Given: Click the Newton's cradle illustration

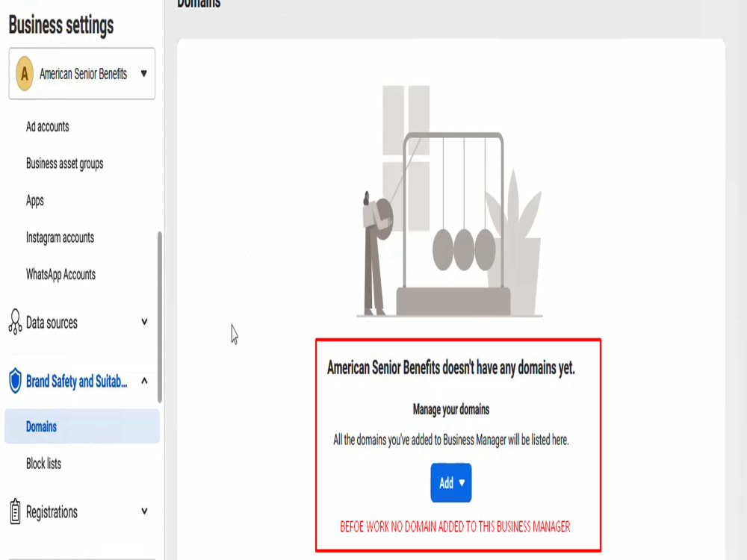Looking at the screenshot, I should [x=450, y=201].
